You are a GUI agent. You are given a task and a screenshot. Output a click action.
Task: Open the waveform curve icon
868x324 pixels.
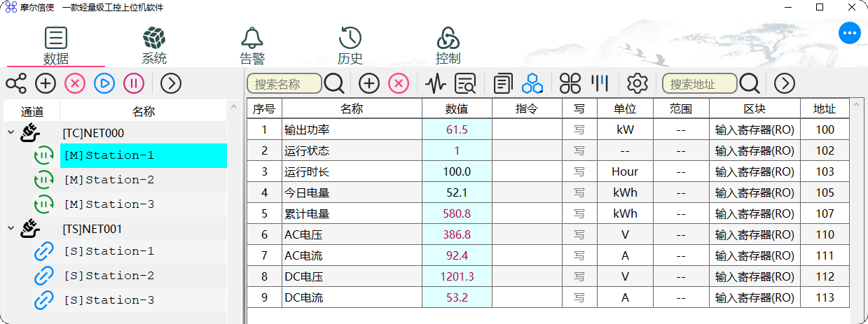click(x=436, y=84)
